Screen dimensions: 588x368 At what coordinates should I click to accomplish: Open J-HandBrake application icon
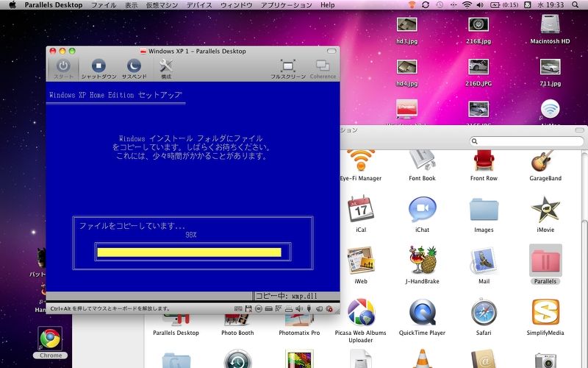pyautogui.click(x=422, y=261)
